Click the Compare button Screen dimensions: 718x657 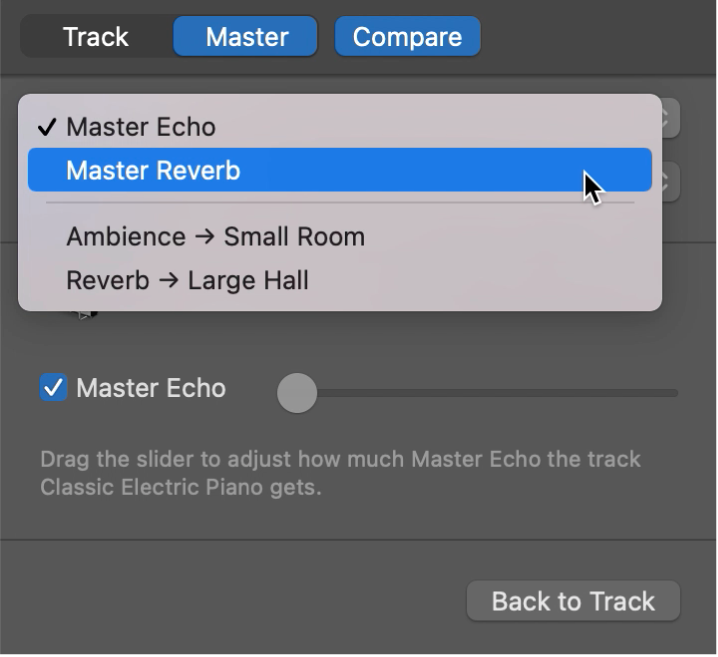(407, 37)
